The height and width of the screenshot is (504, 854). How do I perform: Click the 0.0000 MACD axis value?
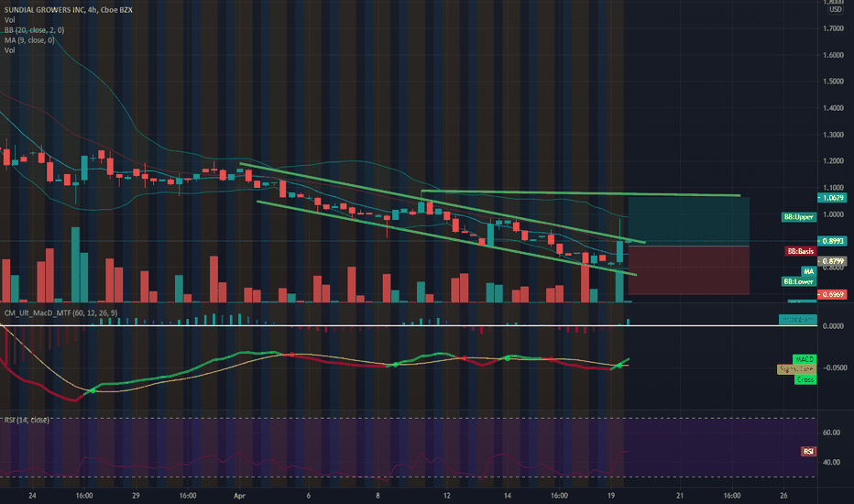pyautogui.click(x=833, y=326)
